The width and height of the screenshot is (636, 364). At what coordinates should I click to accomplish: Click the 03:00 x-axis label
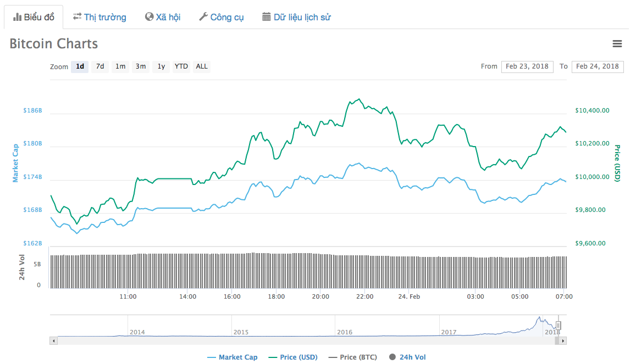pos(475,296)
